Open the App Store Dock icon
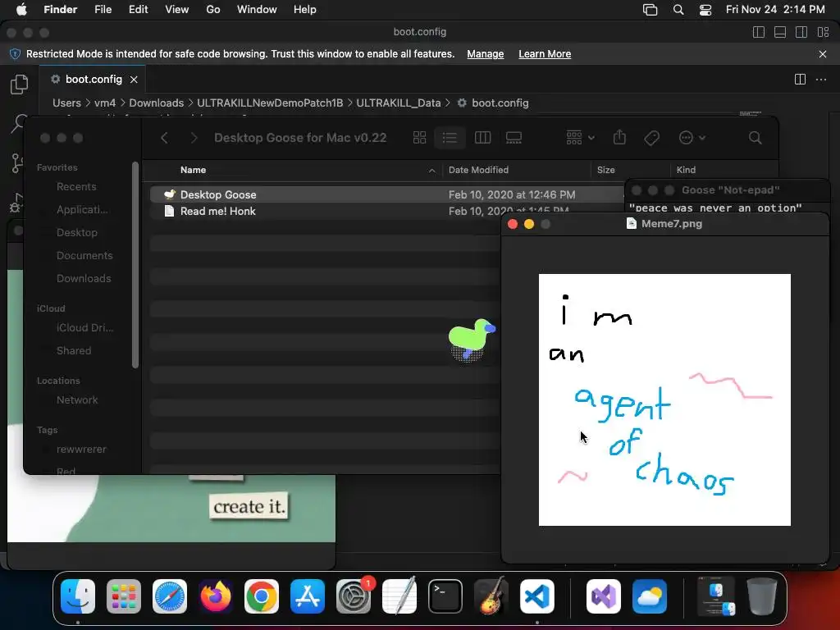Screen dimensions: 840x630 coord(308,596)
